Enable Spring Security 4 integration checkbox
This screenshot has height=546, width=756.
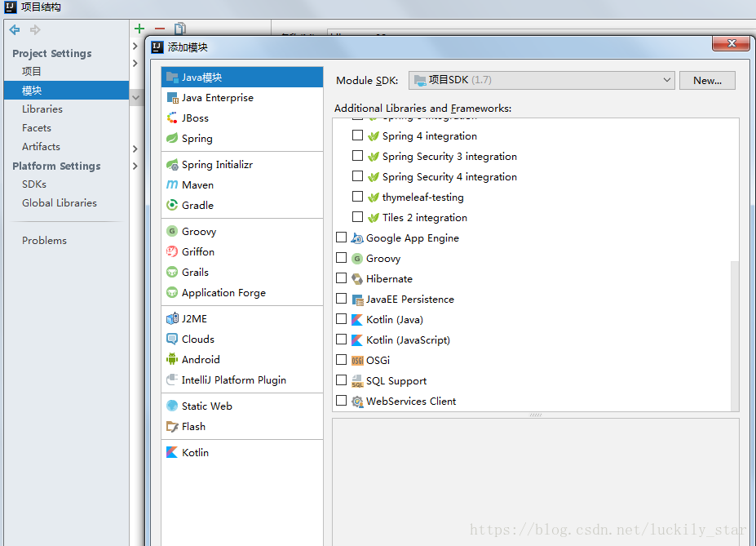click(x=357, y=176)
